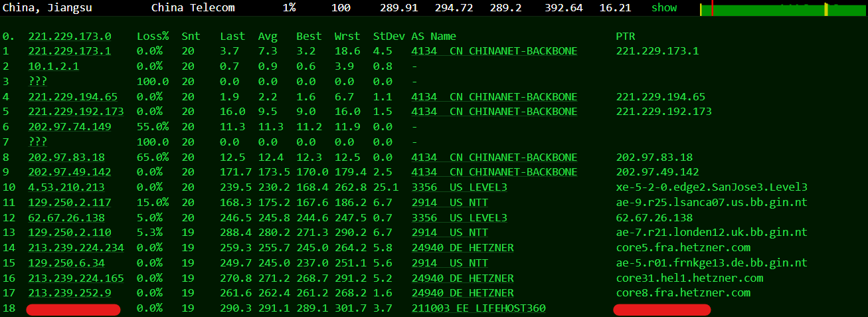Open hop 11 IP 129.250.2.117
Screen dimensions: 868x317
[x=69, y=203]
